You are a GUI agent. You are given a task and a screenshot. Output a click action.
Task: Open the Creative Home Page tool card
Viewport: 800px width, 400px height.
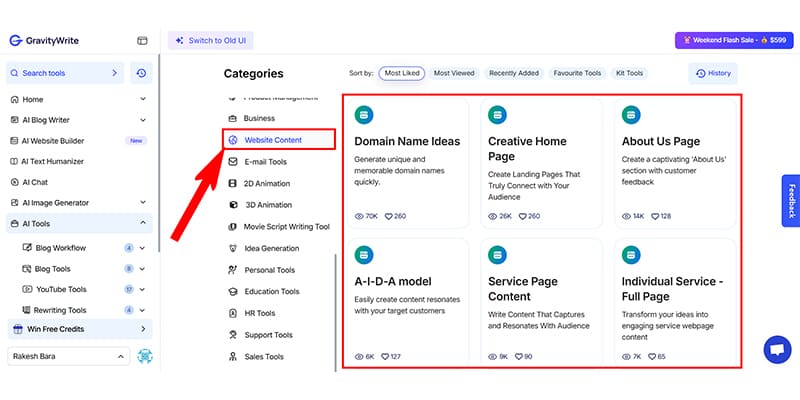tap(542, 163)
